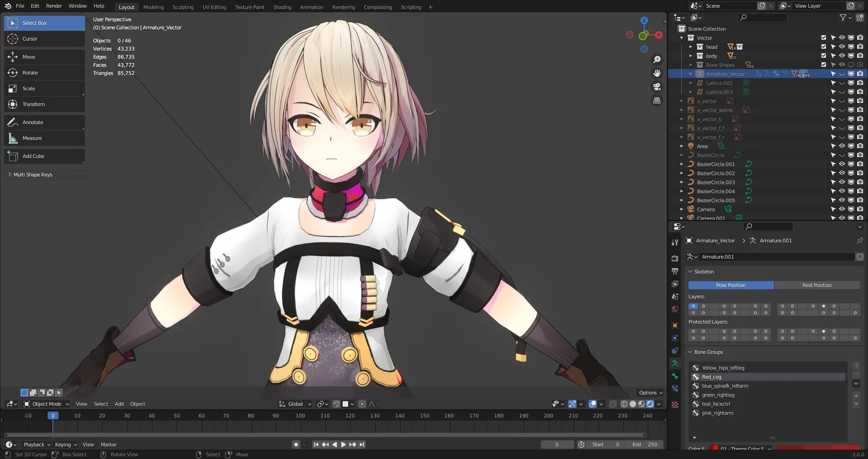The width and height of the screenshot is (868, 459).
Task: Toggle visibility of Lattice.002
Action: (x=842, y=83)
